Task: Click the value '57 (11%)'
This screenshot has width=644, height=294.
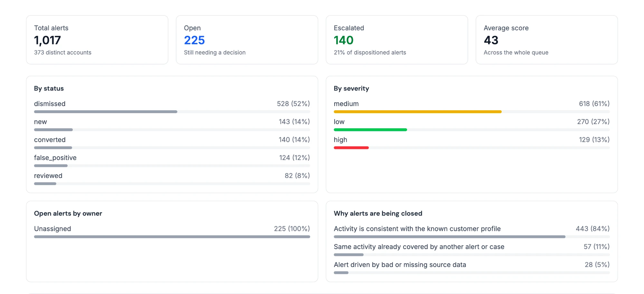Action: coord(596,247)
